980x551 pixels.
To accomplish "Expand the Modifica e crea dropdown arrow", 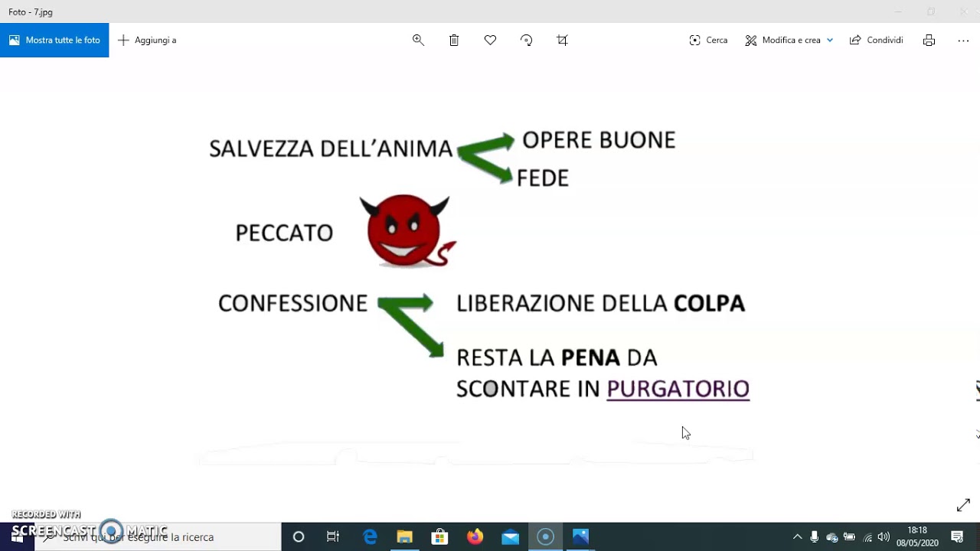I will click(x=830, y=40).
